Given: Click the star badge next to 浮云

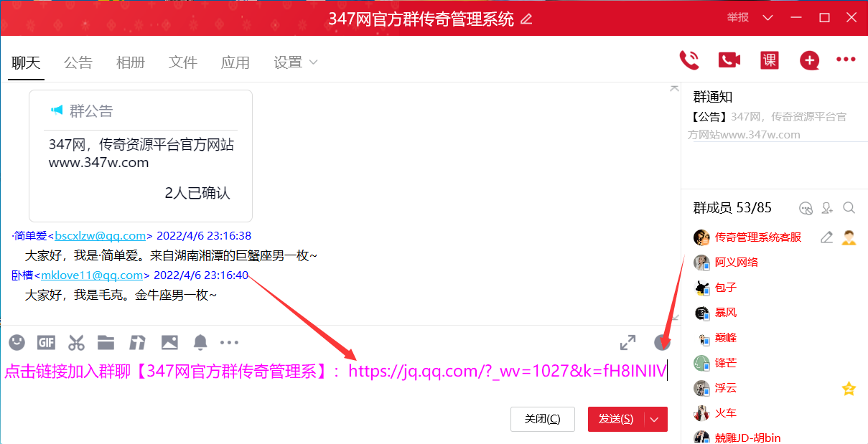Looking at the screenshot, I should [849, 389].
